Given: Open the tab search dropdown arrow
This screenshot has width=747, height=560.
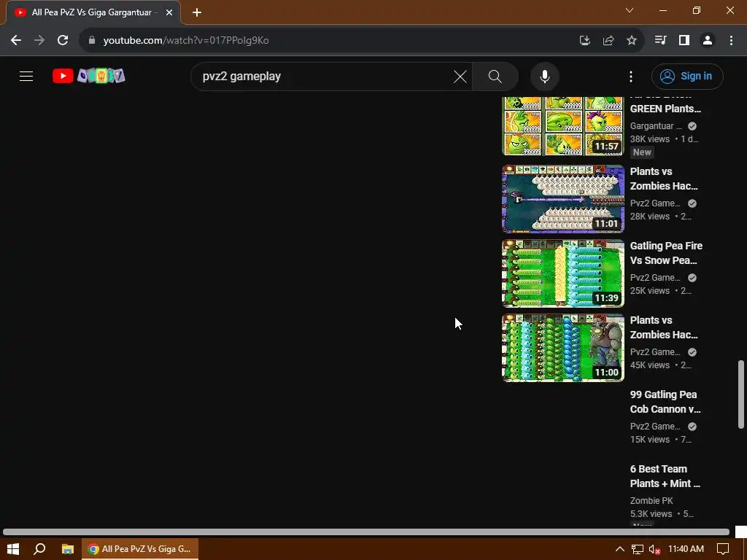Looking at the screenshot, I should 630,10.
